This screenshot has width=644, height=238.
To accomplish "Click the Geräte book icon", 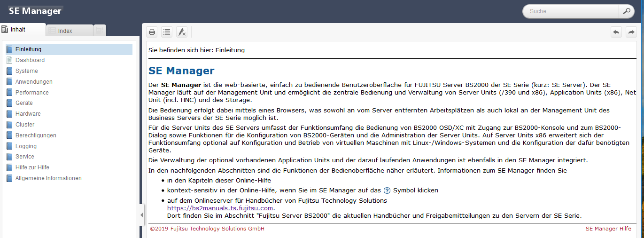I will [9, 103].
